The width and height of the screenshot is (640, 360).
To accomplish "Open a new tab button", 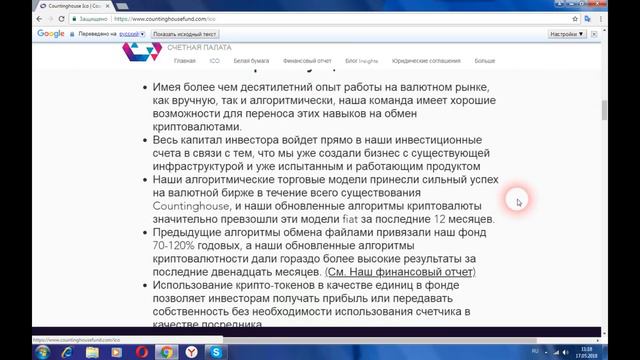I will pyautogui.click(x=122, y=6).
